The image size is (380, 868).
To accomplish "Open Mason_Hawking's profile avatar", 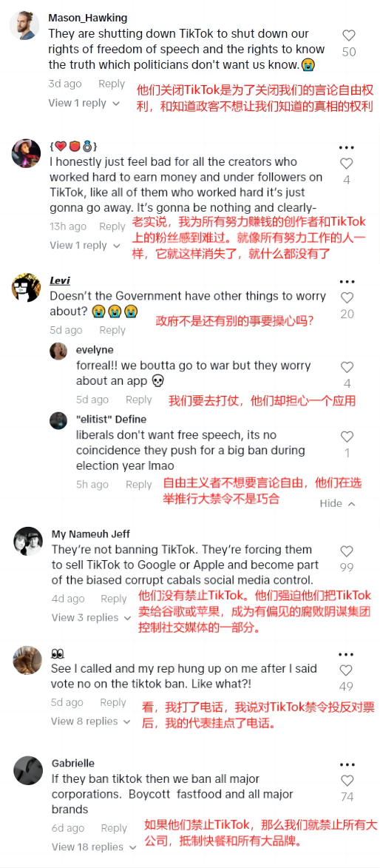I will point(25,25).
